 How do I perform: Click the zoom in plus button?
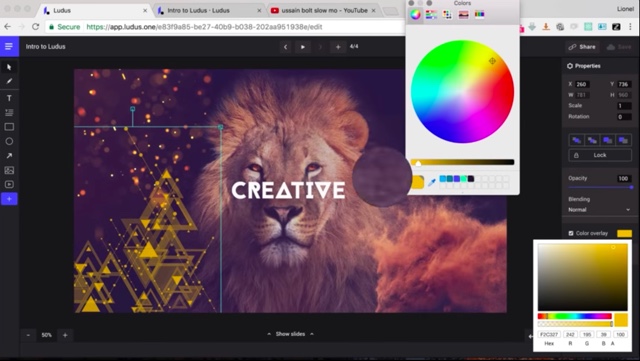click(65, 335)
